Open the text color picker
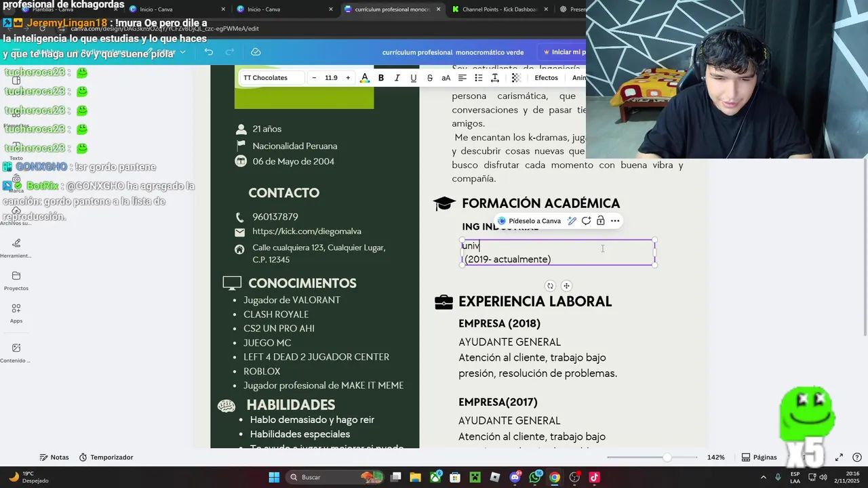 point(365,78)
